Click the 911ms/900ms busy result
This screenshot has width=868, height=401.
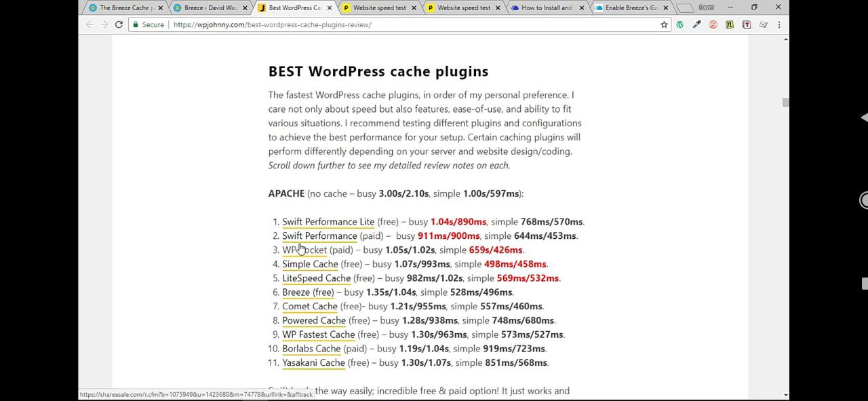tap(449, 236)
